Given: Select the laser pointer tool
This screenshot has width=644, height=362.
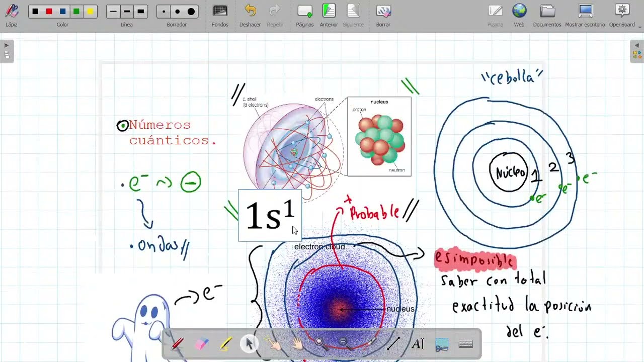Looking at the screenshot, I should tap(369, 344).
